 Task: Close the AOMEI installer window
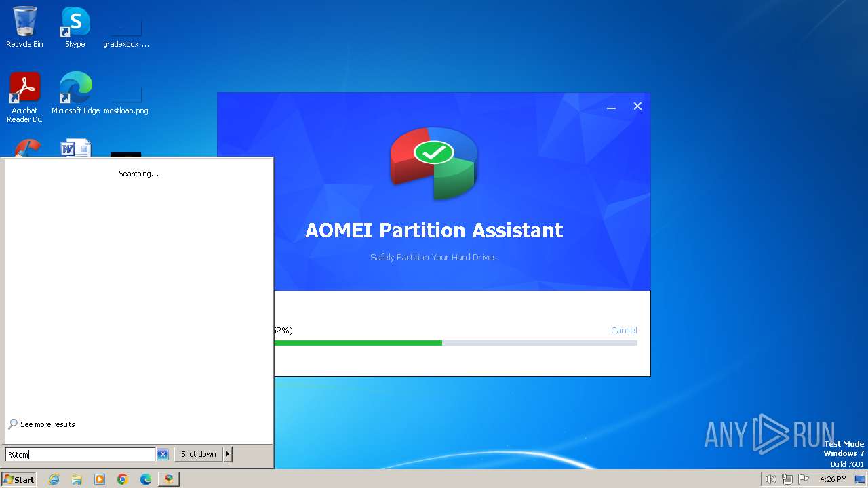click(x=637, y=106)
